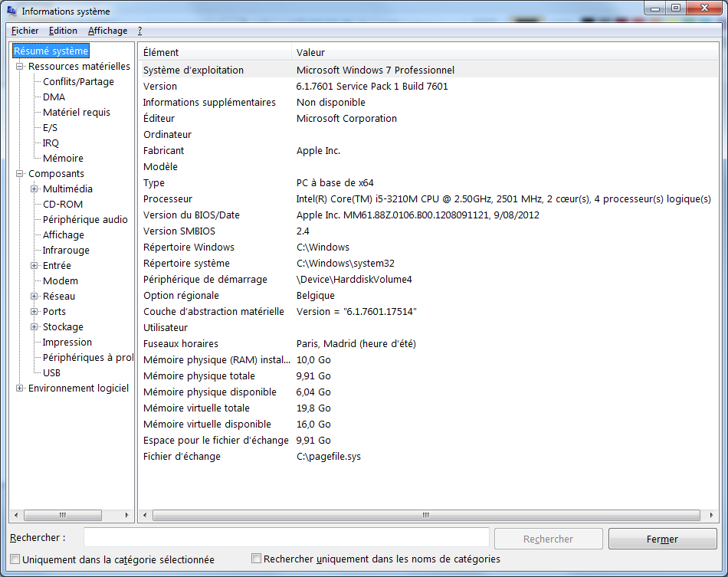Click the value Apple Inc. for Fabricant

click(x=318, y=150)
